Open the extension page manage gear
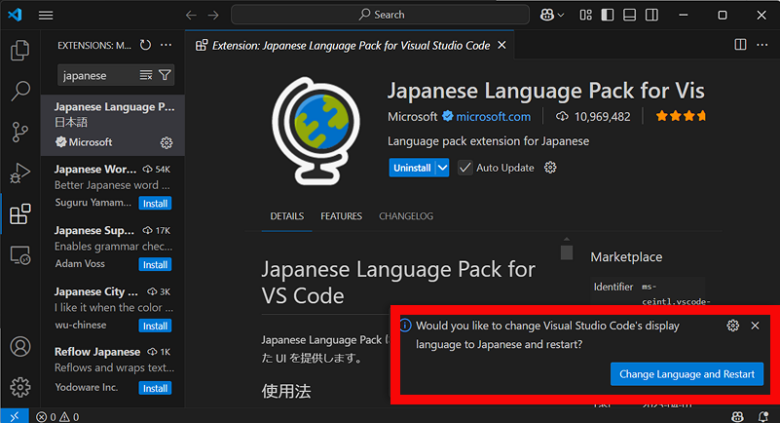The height and width of the screenshot is (423, 780). pyautogui.click(x=550, y=168)
